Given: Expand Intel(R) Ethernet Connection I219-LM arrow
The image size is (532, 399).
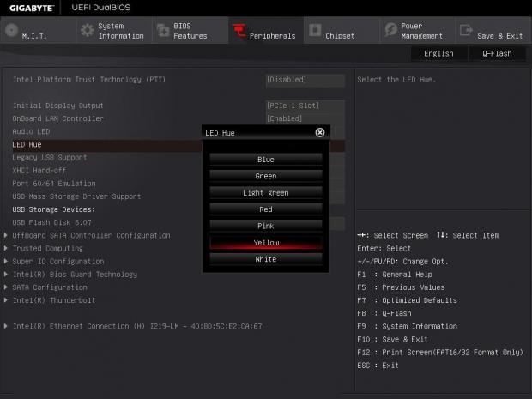Looking at the screenshot, I should (x=6, y=326).
